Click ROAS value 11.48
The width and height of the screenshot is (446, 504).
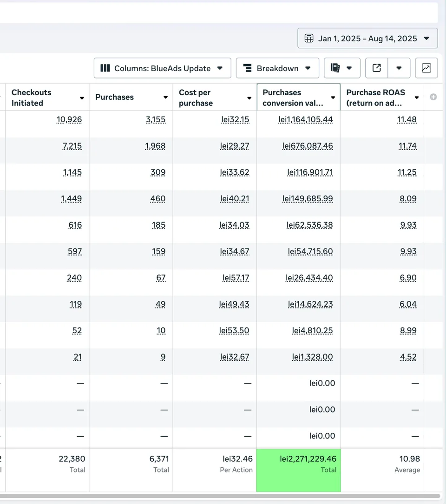click(x=407, y=119)
